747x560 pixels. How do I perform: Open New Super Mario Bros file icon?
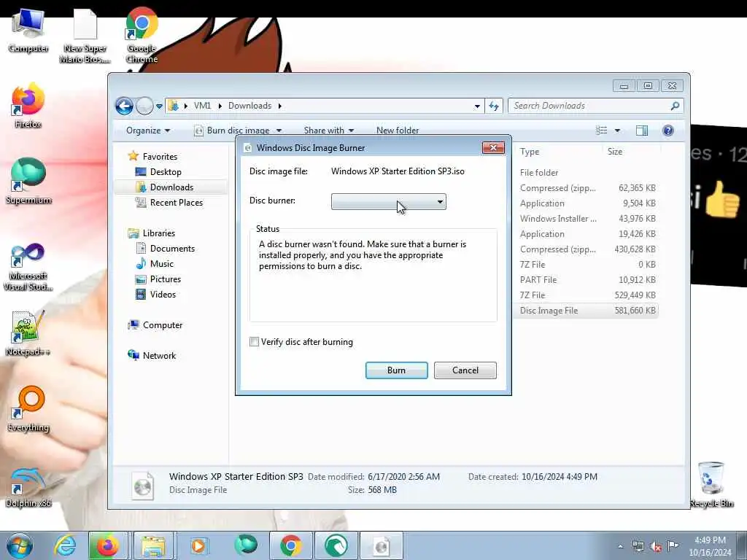(85, 36)
